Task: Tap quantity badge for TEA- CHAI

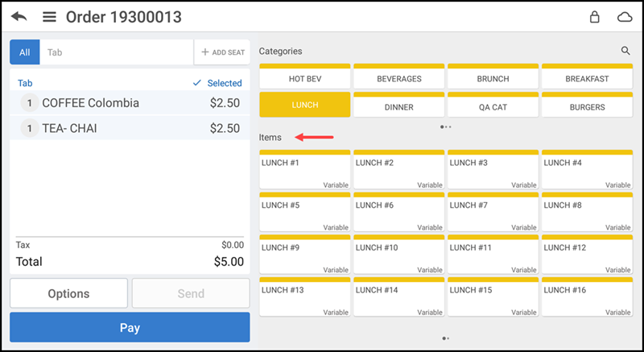Action: point(30,129)
